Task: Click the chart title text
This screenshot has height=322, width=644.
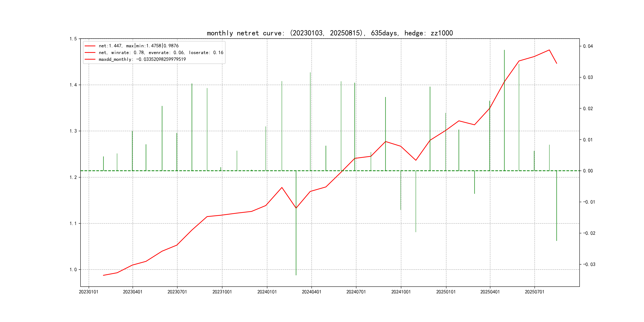Action: [330, 33]
